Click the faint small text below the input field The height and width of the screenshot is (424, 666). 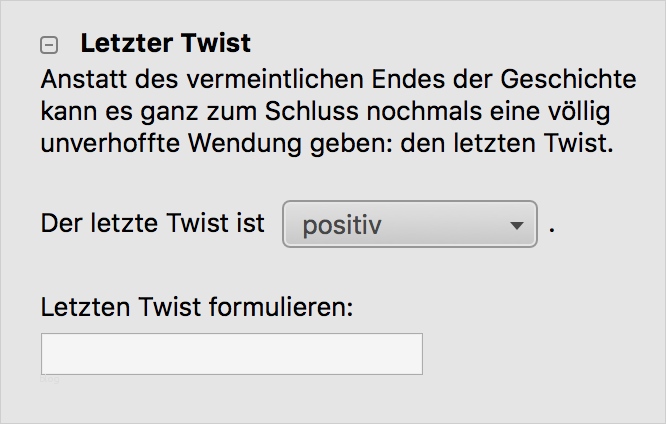[x=50, y=380]
